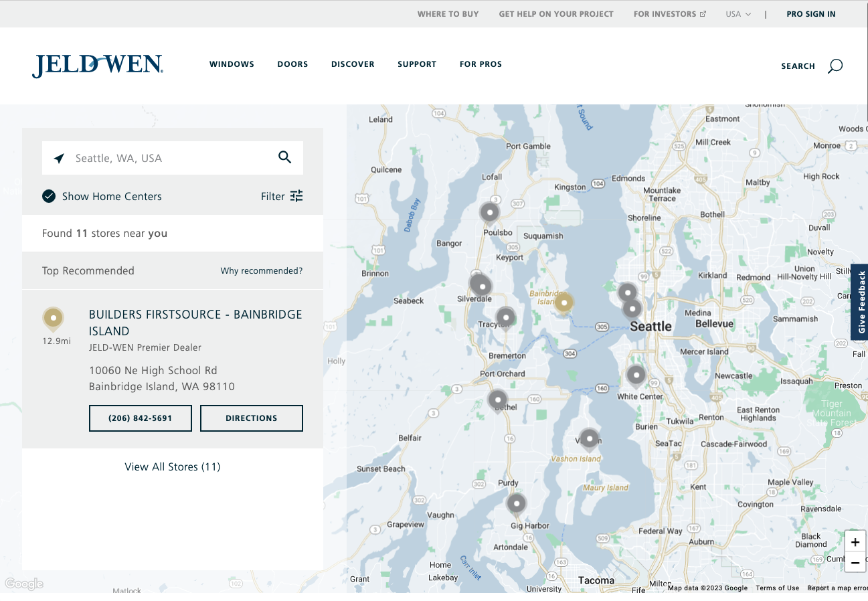
Task: Uncheck Show Home Centers
Action: 49,196
